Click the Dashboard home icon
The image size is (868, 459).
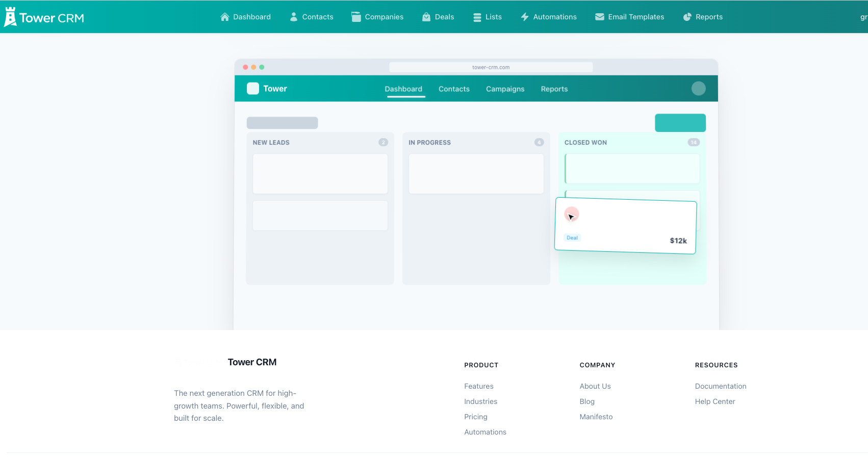tap(224, 16)
